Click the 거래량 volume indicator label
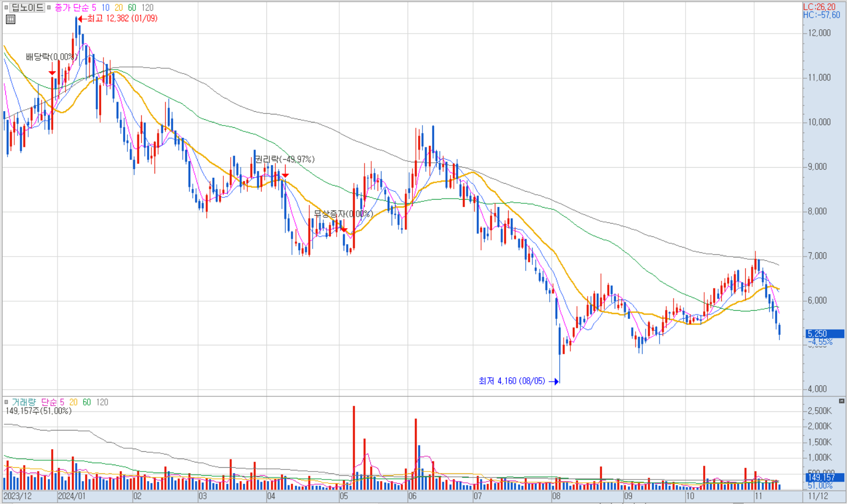 pos(25,402)
